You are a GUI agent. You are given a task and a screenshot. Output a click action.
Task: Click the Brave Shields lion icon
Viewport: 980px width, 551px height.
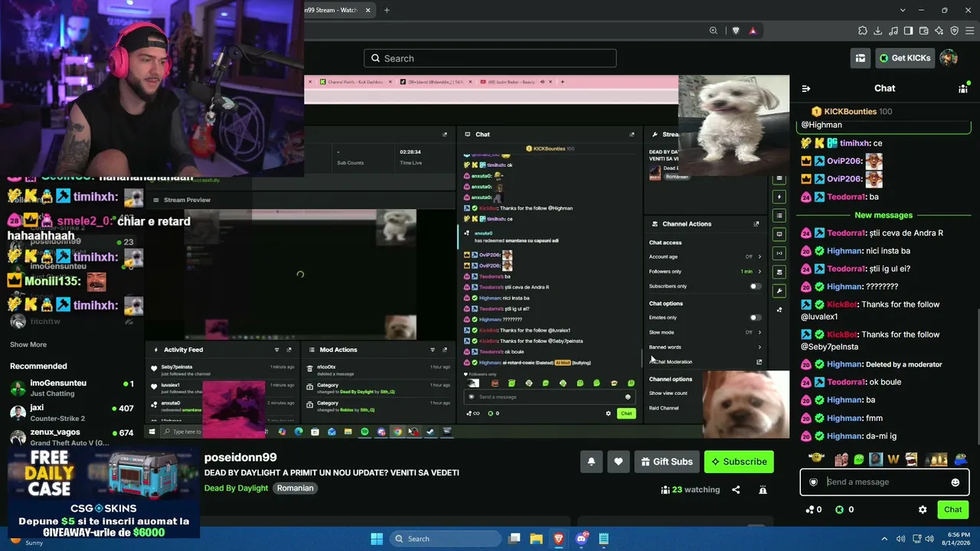[x=736, y=31]
